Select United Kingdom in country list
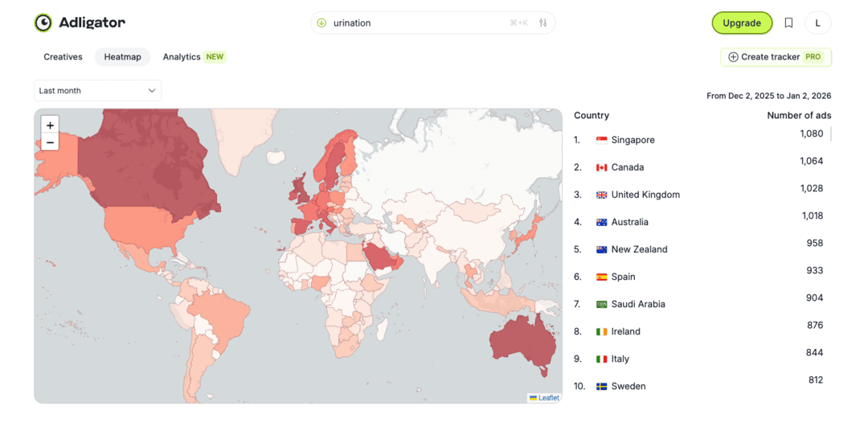This screenshot has width=868, height=439. [x=645, y=195]
